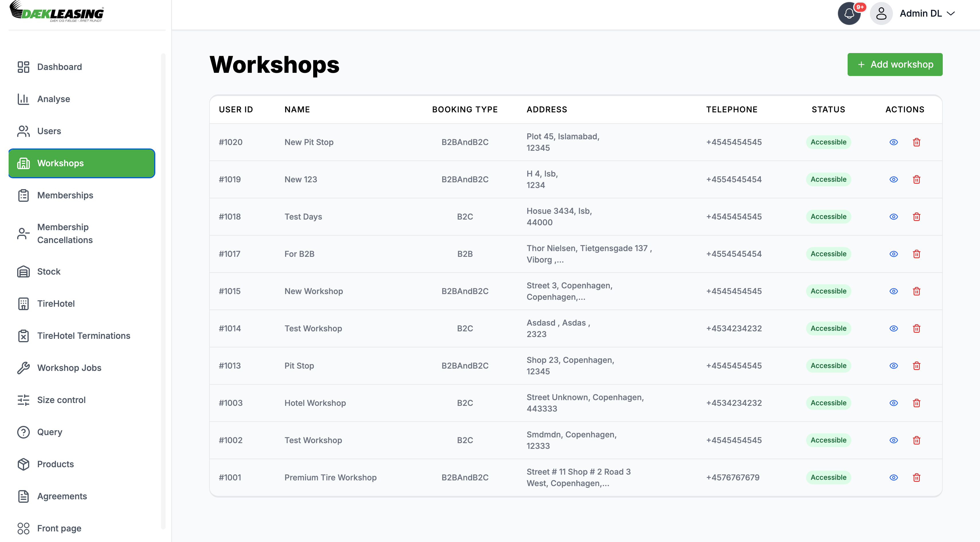The image size is (980, 542).
Task: Click the user avatar icon
Action: click(x=881, y=14)
